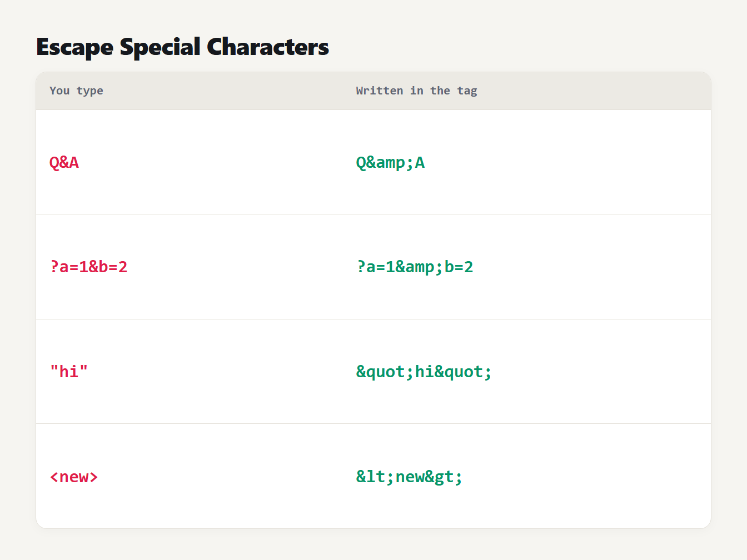Select the red "<new>" cell
Viewport: 747px width, 560px height.
pyautogui.click(x=74, y=477)
